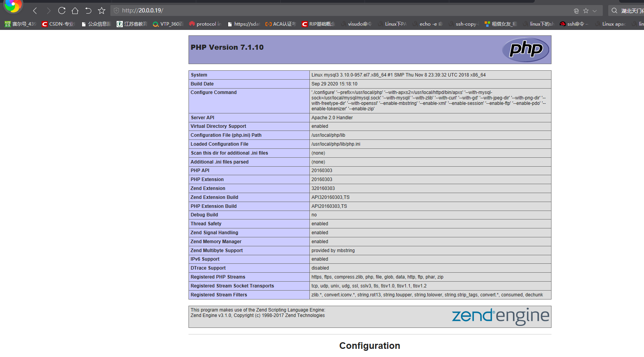644x357 pixels.
Task: Open the linux下的sh bookmark
Action: (x=539, y=24)
